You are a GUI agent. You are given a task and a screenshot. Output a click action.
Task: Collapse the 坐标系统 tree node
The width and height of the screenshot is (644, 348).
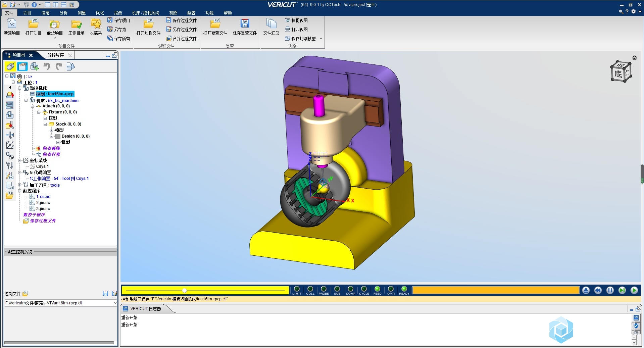tap(20, 161)
